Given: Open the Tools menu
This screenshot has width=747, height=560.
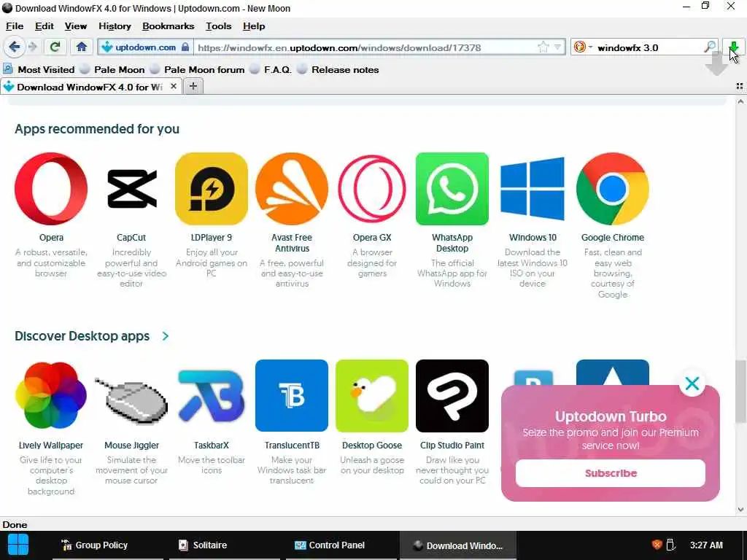Looking at the screenshot, I should click(219, 26).
